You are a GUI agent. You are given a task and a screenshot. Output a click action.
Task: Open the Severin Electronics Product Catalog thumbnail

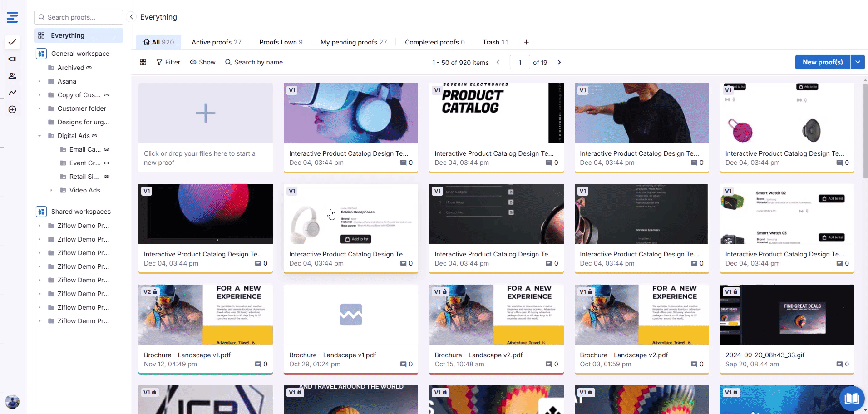click(496, 113)
